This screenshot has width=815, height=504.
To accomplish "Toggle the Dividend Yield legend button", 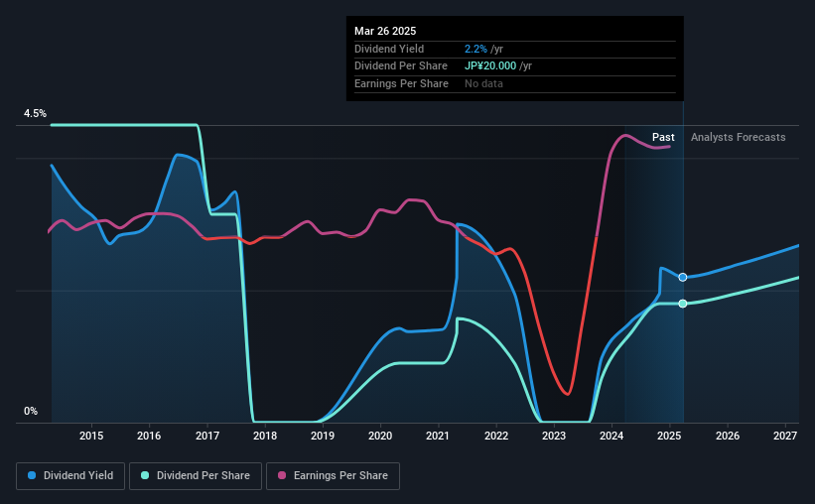I will point(70,476).
